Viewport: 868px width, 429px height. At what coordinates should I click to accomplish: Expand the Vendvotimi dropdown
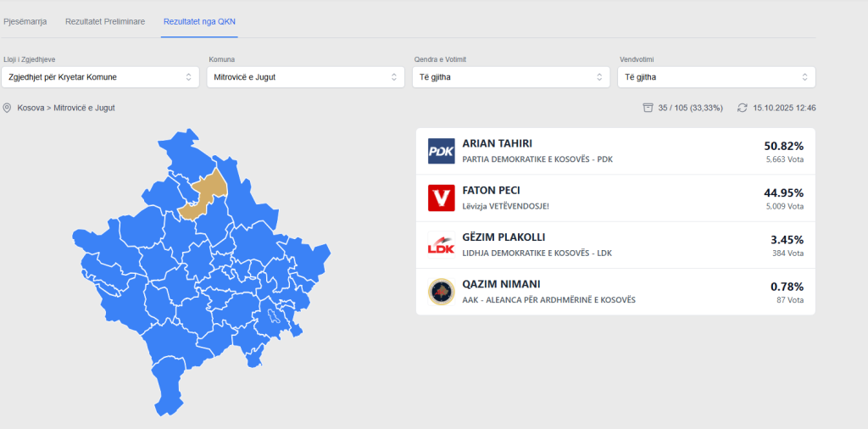pyautogui.click(x=717, y=77)
